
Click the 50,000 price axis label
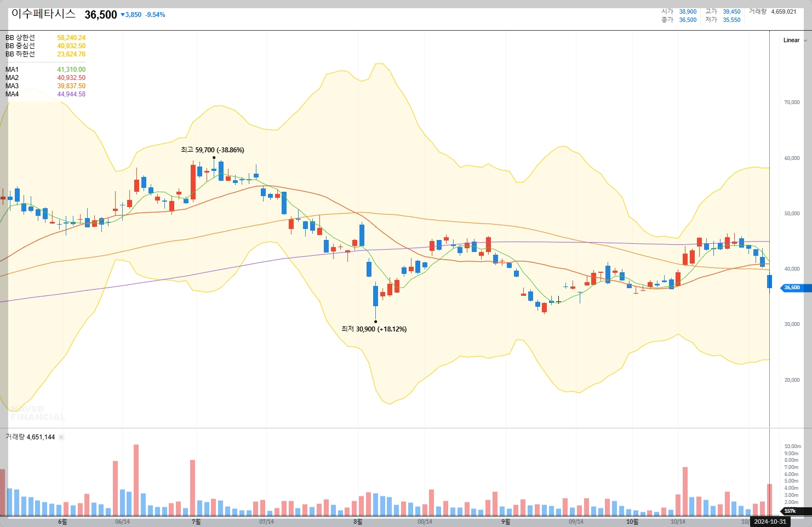[792, 214]
